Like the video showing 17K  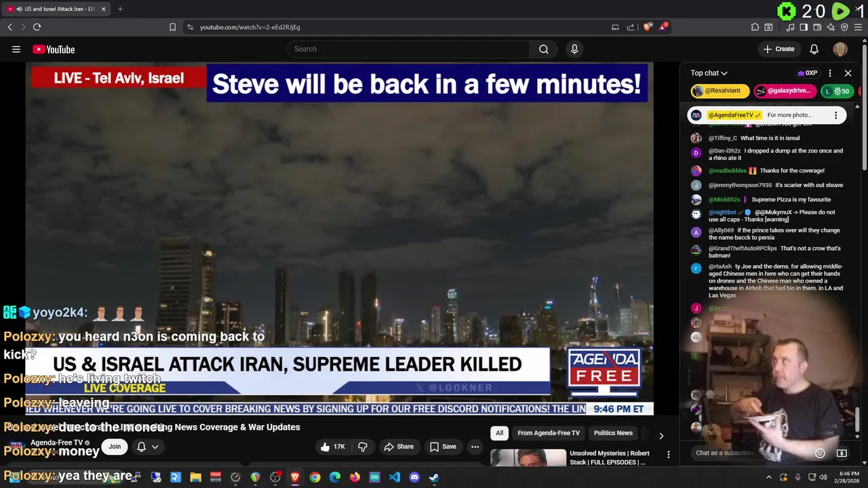(333, 447)
